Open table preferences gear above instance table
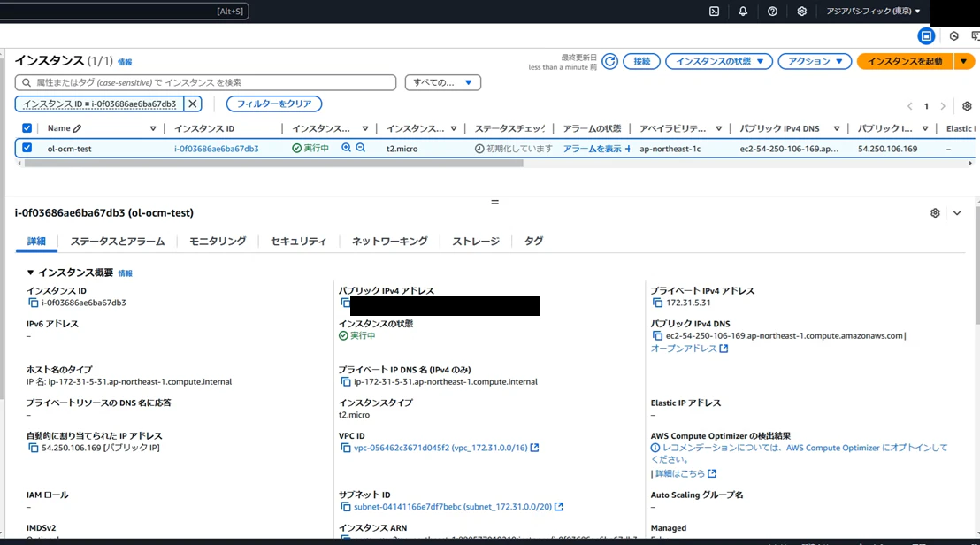The width and height of the screenshot is (980, 545). [967, 106]
